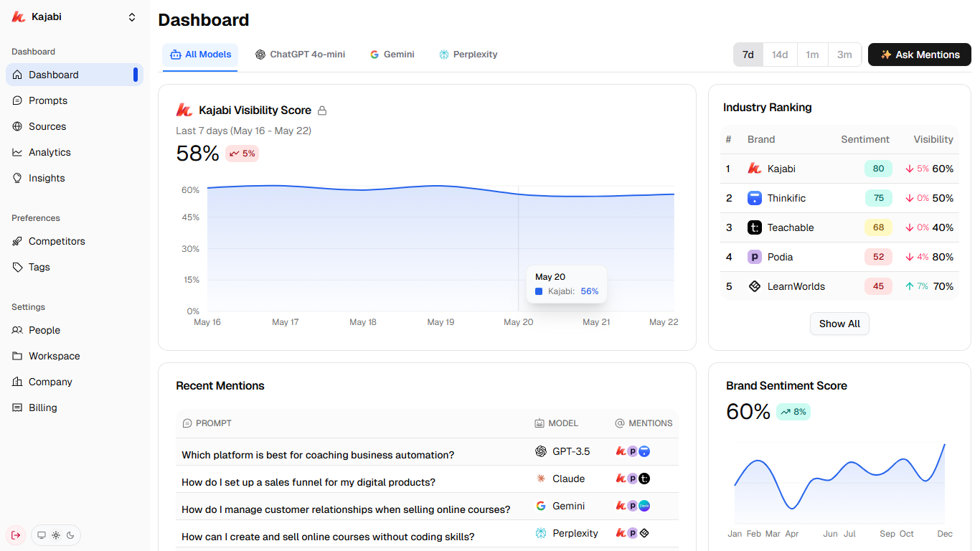Select the 7d time range
Screen dimensions: 980x551
(x=748, y=55)
